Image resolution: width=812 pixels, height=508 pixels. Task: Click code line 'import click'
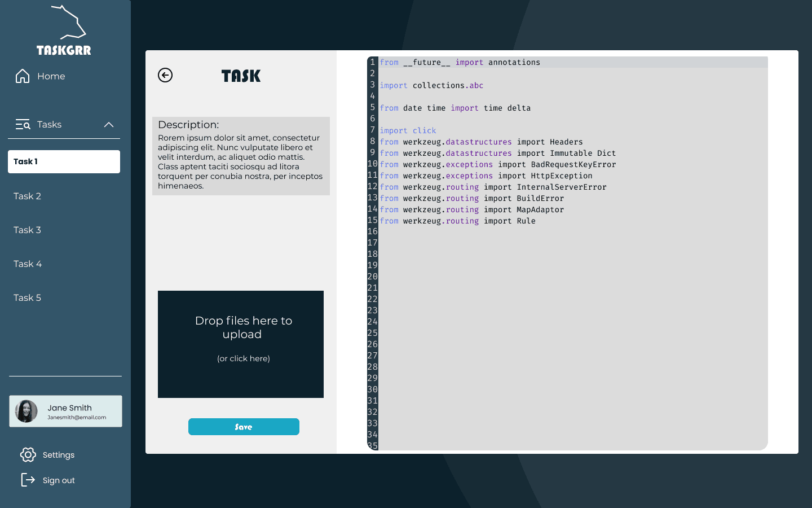408,130
